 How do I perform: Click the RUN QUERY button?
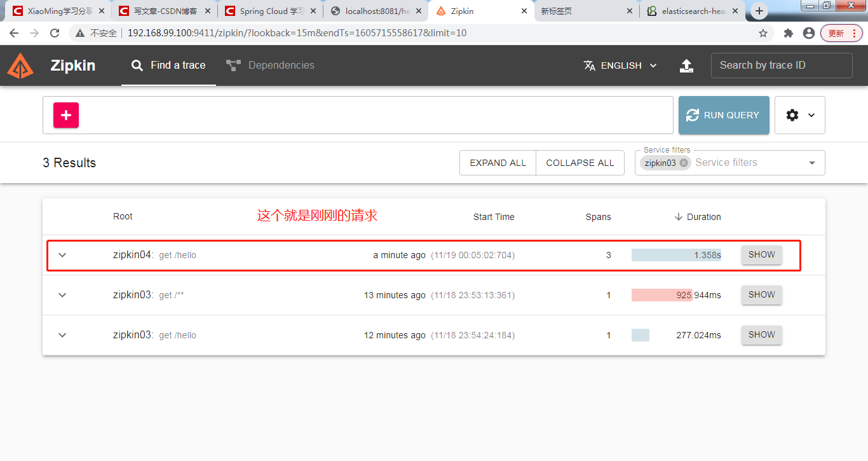(724, 115)
